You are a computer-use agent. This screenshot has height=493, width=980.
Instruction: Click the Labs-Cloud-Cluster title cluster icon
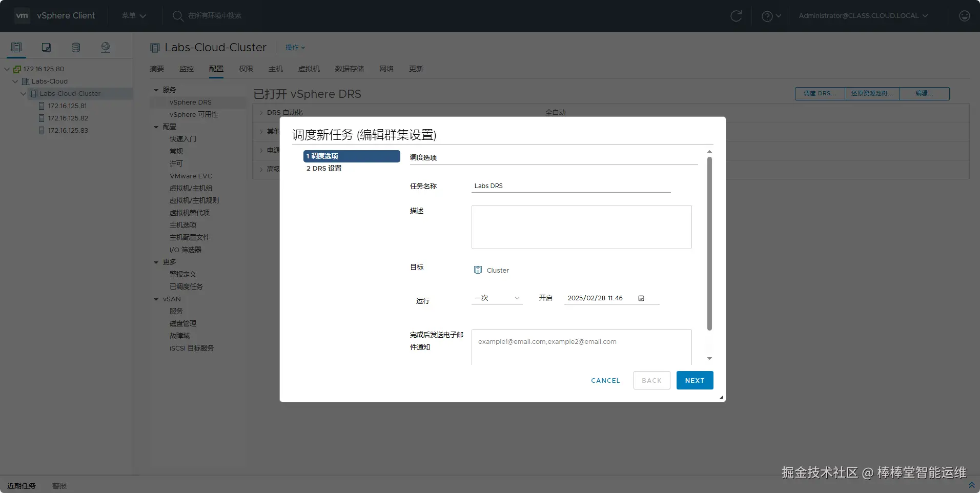coord(155,48)
